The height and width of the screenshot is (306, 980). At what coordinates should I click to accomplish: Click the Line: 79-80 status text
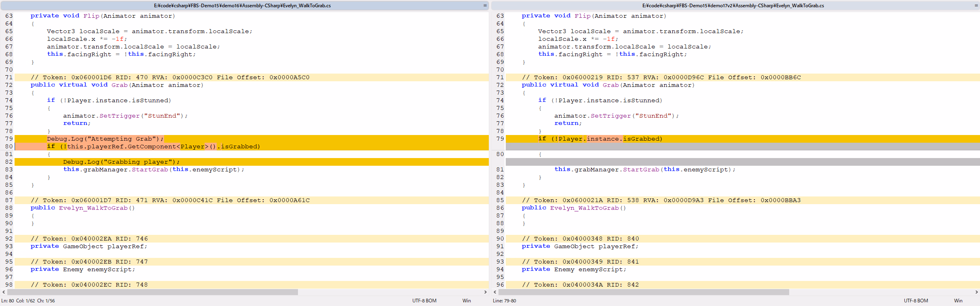click(x=504, y=301)
